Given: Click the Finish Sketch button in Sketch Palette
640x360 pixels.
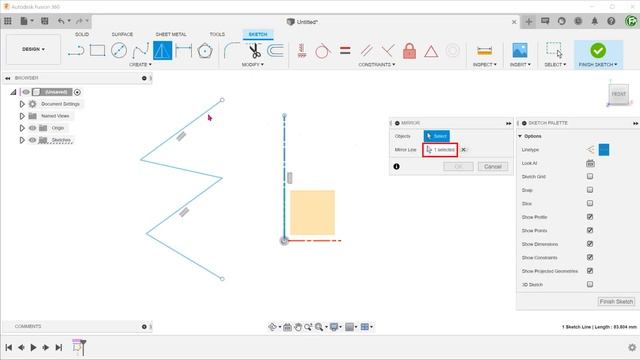Looking at the screenshot, I should [x=616, y=301].
